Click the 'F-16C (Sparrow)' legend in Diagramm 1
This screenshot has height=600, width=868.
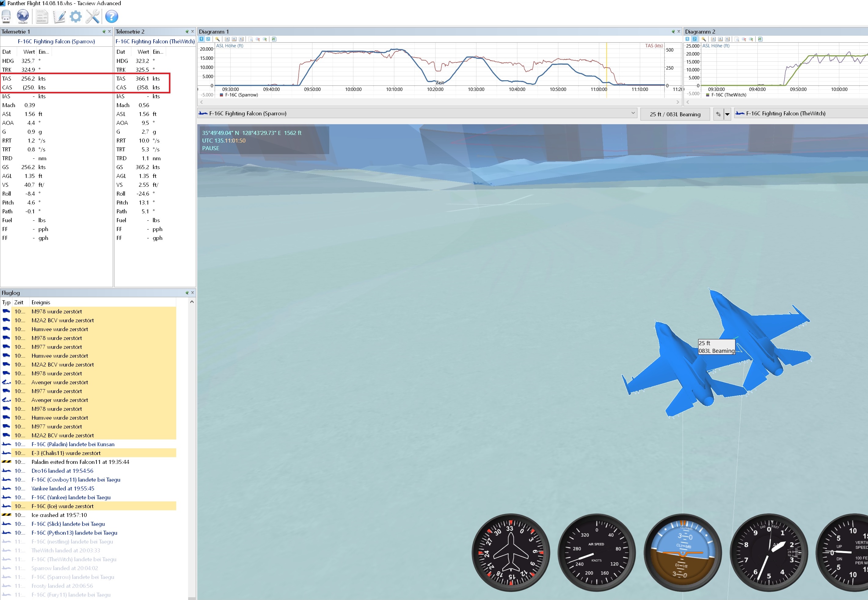coord(239,95)
